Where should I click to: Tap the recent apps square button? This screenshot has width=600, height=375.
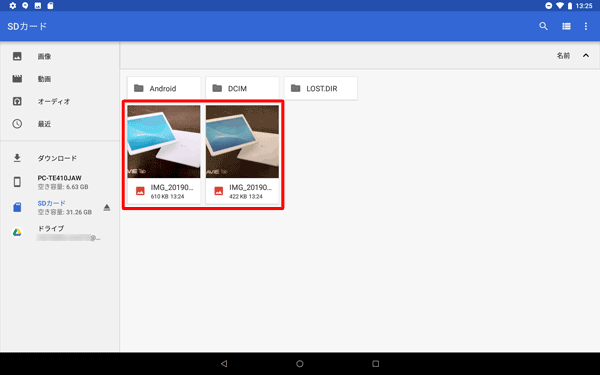tap(376, 364)
